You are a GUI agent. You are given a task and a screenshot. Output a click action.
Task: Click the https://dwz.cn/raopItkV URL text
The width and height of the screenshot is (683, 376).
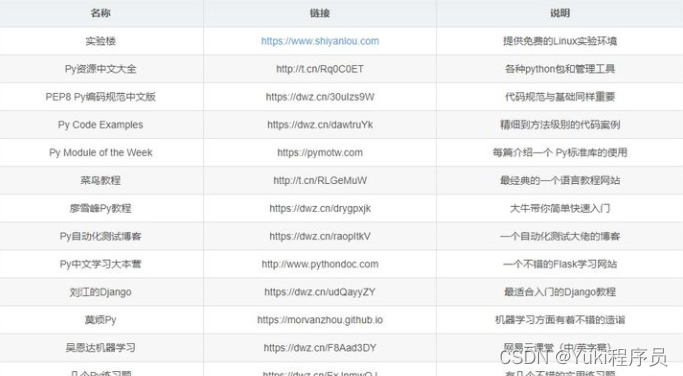click(x=320, y=236)
